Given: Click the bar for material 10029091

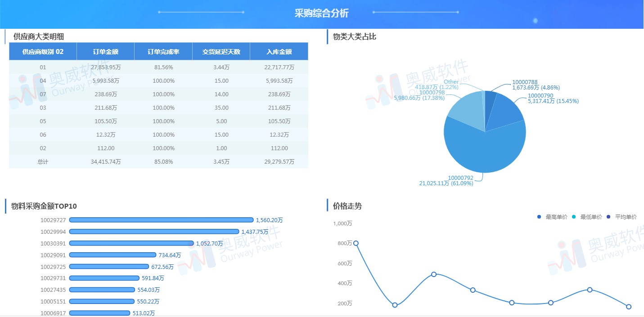Looking at the screenshot, I should pos(113,255).
